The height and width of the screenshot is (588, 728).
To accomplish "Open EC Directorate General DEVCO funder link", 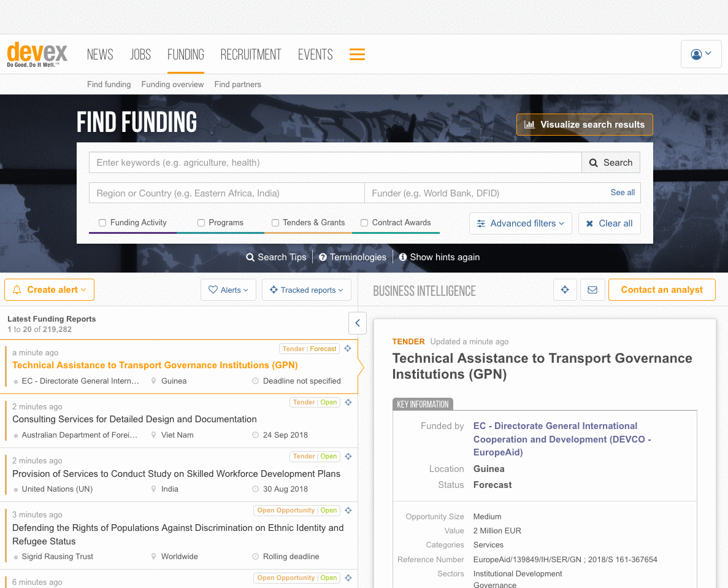I will click(562, 439).
